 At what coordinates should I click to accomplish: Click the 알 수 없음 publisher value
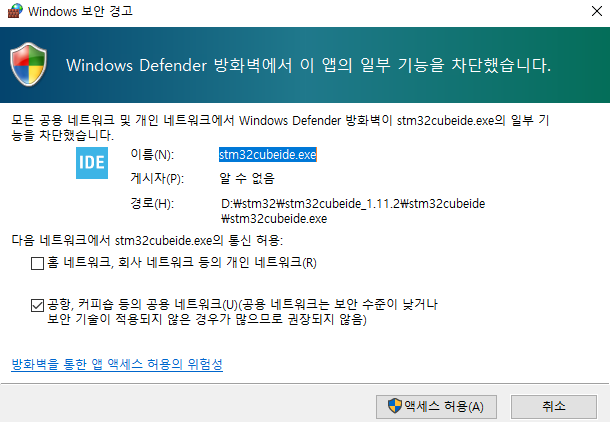247,179
